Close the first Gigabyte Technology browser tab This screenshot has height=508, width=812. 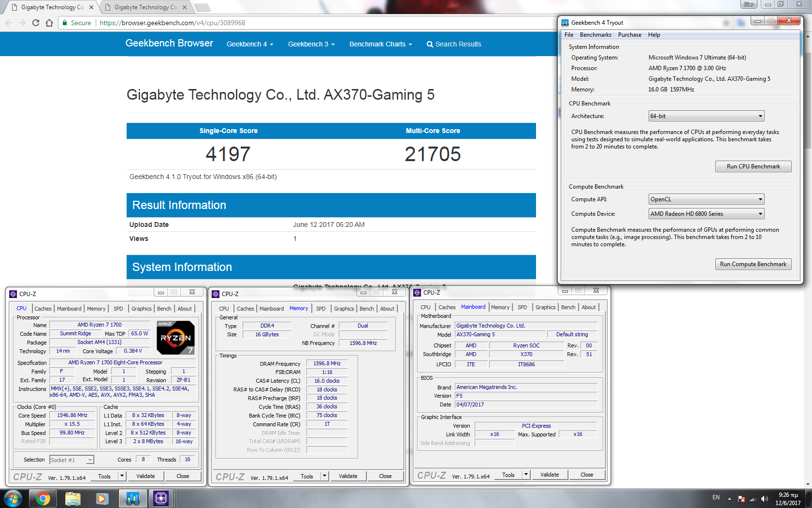tap(91, 7)
